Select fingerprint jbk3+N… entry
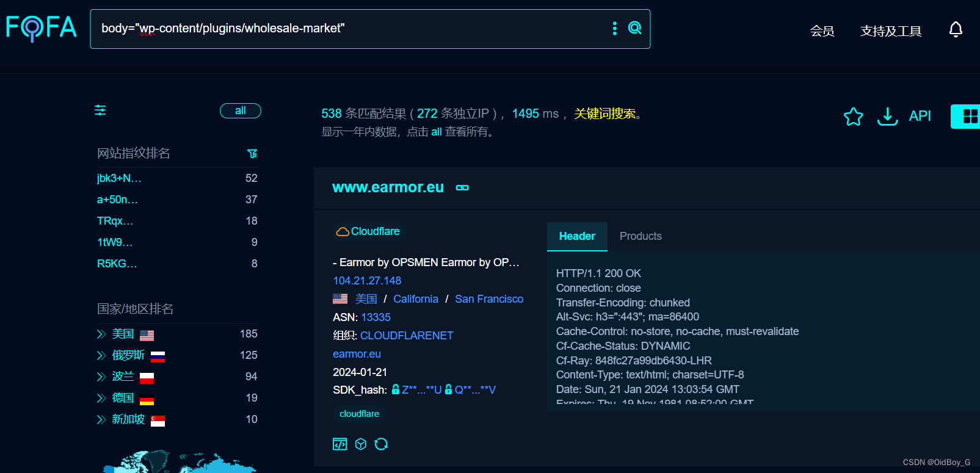 [x=119, y=178]
